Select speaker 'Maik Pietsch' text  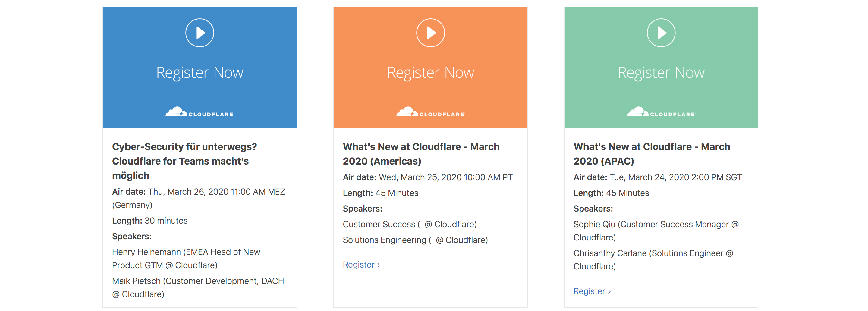(136, 281)
